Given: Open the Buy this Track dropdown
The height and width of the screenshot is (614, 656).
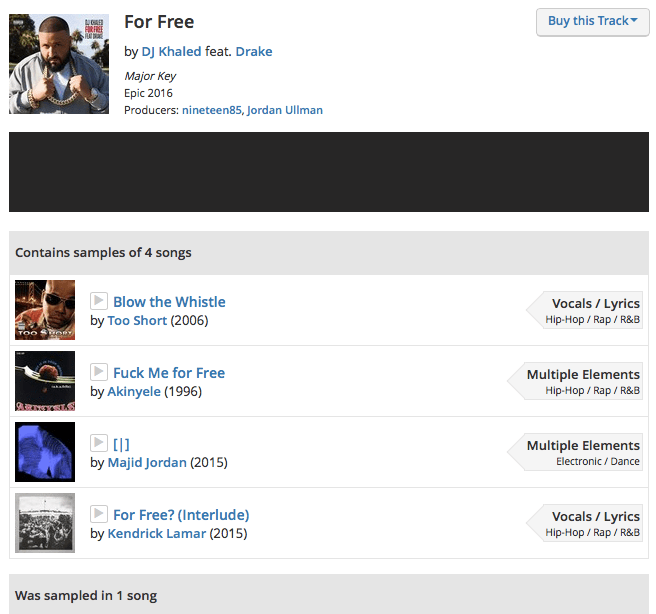Looking at the screenshot, I should 592,21.
